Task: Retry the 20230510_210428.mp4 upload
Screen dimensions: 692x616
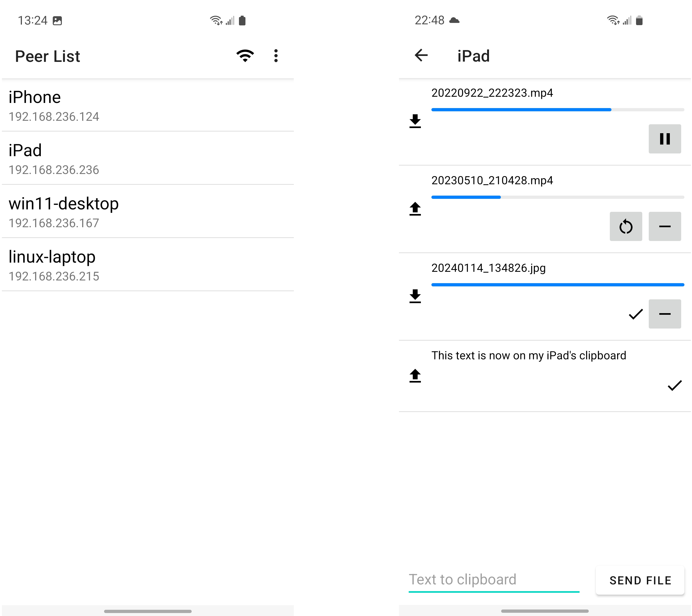Action: pyautogui.click(x=626, y=226)
